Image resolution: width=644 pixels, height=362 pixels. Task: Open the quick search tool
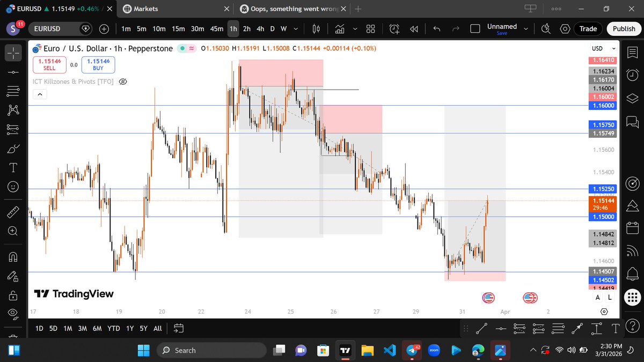(x=546, y=29)
